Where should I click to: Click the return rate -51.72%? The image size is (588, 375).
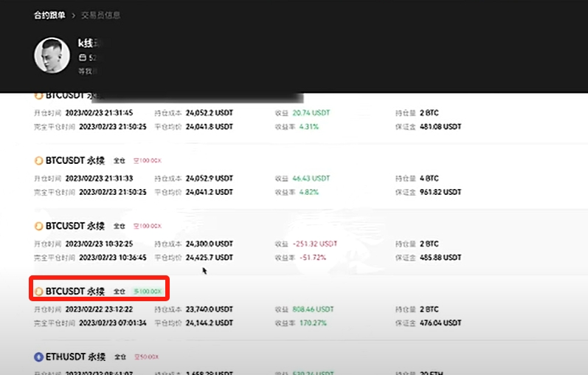point(313,258)
